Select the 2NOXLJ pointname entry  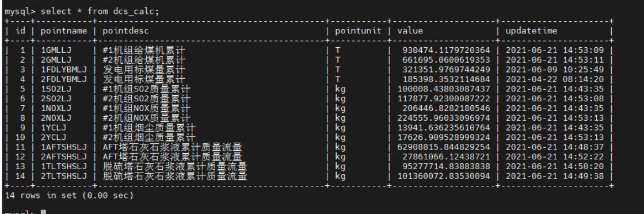point(56,119)
